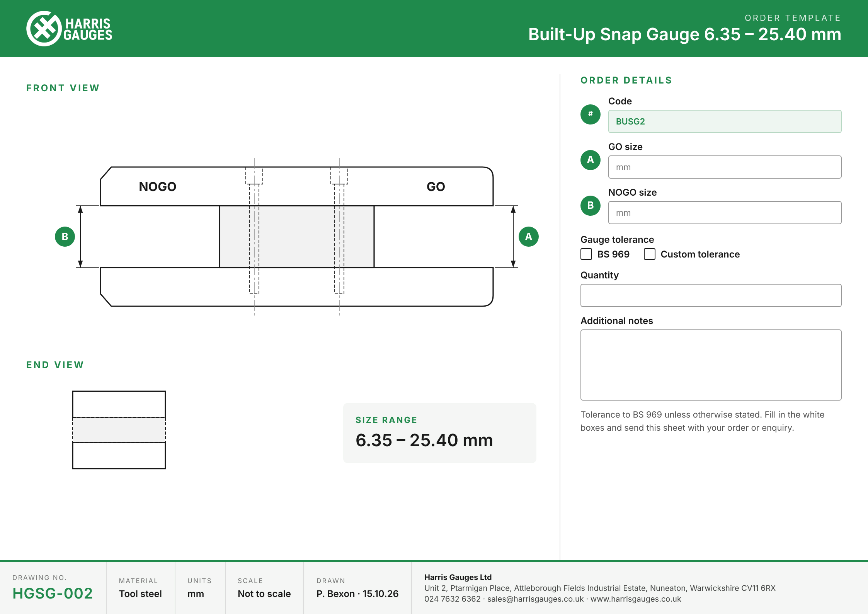
Task: Tick the BS 969 checkbox
Action: (x=586, y=254)
